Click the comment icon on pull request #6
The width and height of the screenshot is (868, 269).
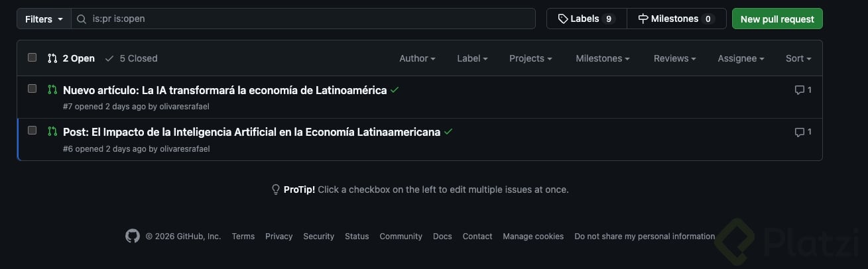pos(800,132)
